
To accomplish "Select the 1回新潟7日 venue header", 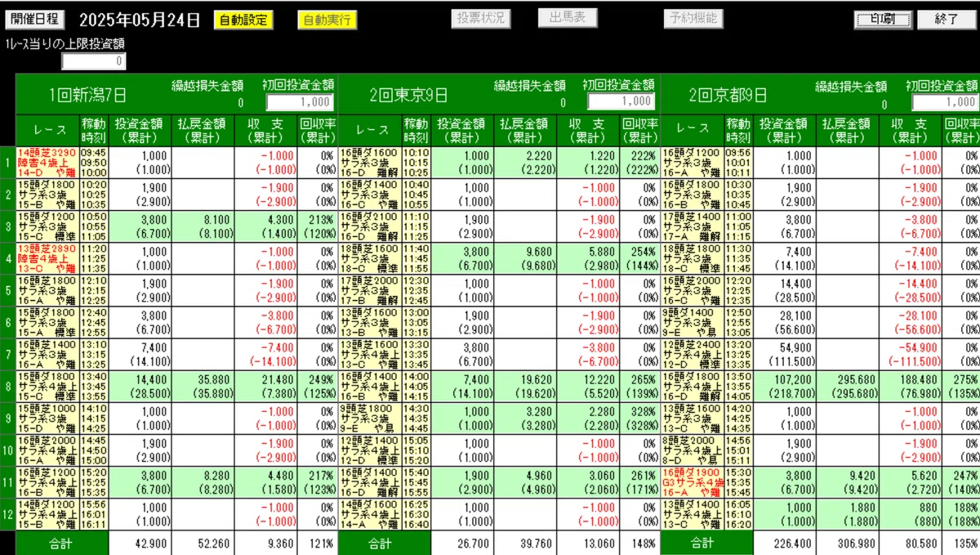I will coord(87,95).
